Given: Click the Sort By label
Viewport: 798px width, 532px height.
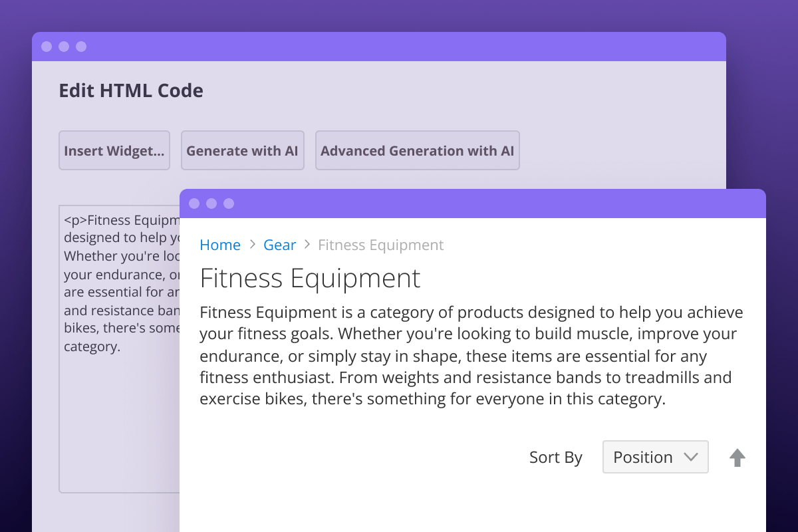Looking at the screenshot, I should pos(555,458).
